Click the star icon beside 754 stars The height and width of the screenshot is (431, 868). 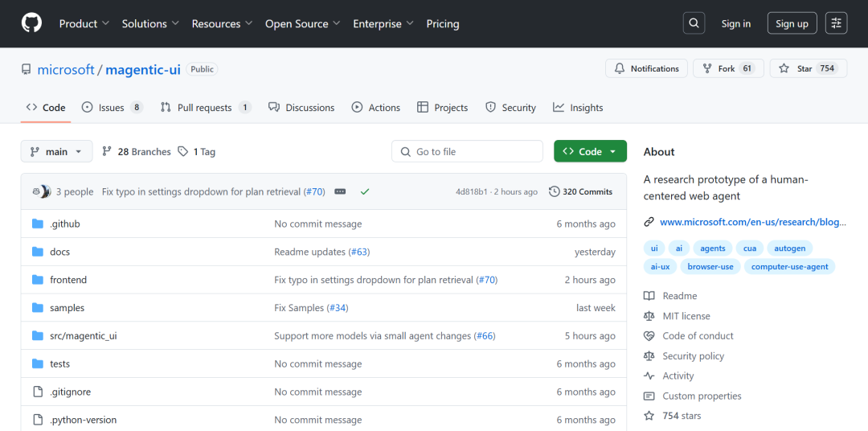pos(649,416)
